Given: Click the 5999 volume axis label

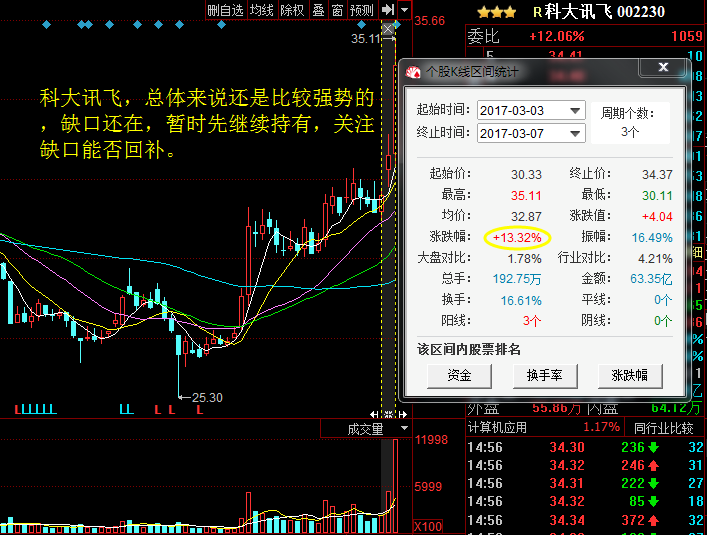Looking at the screenshot, I should click(428, 486).
